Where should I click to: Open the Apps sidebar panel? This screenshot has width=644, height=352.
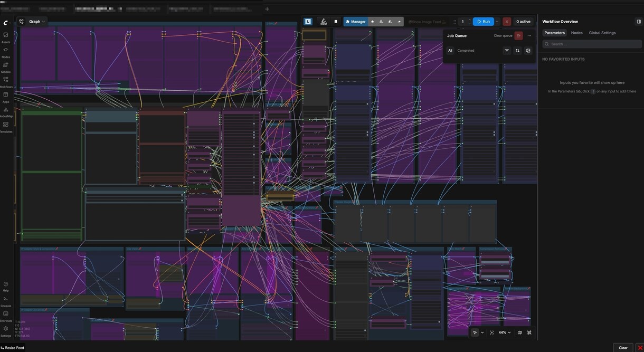[6, 97]
